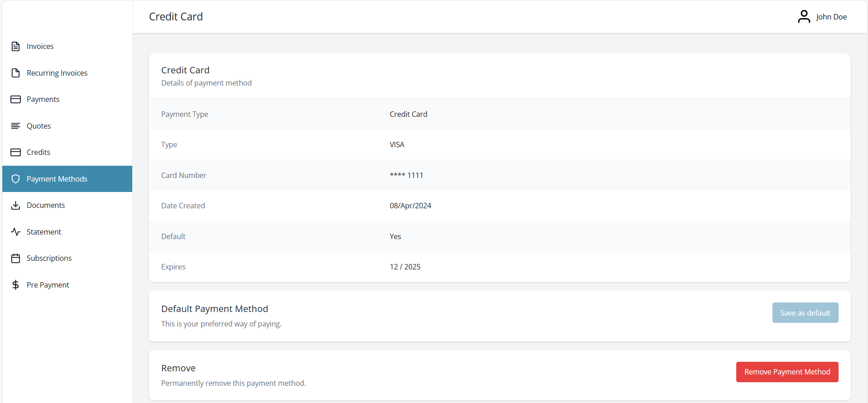Click the Save as default button
868x403 pixels.
(805, 312)
